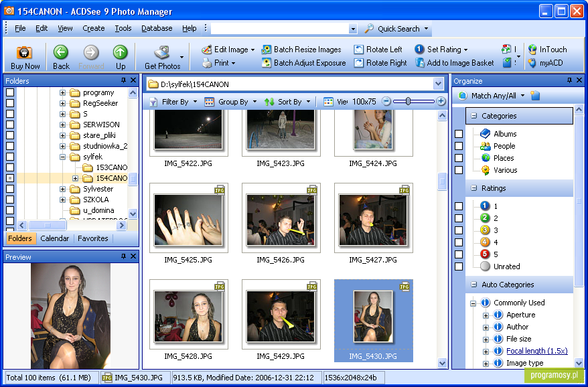This screenshot has width=588, height=387.
Task: Close the Preview panel
Action: 133,256
